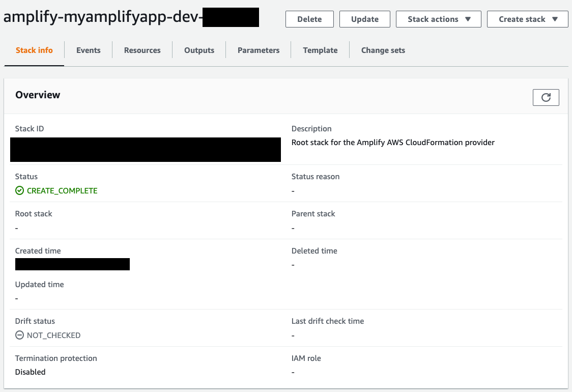The image size is (572, 392).
Task: Switch to the Events tab
Action: tap(88, 50)
